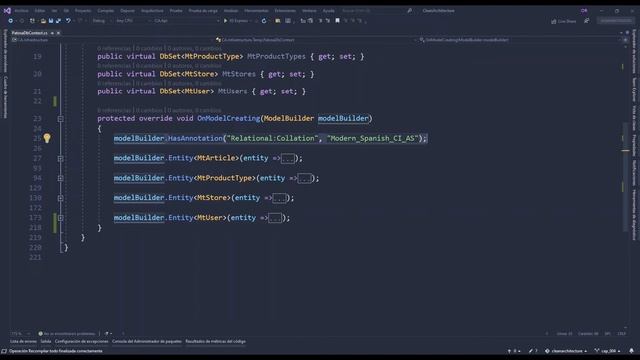Click the no problems found status indicator

pyautogui.click(x=67, y=333)
